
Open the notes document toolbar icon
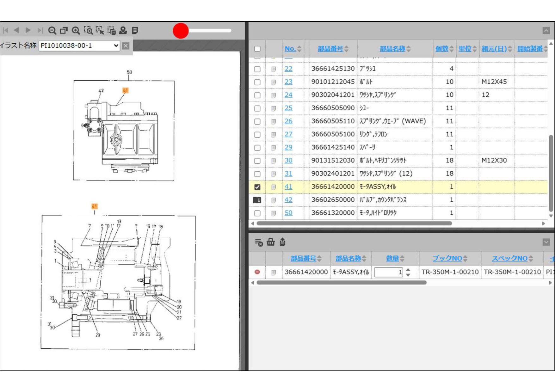(135, 30)
